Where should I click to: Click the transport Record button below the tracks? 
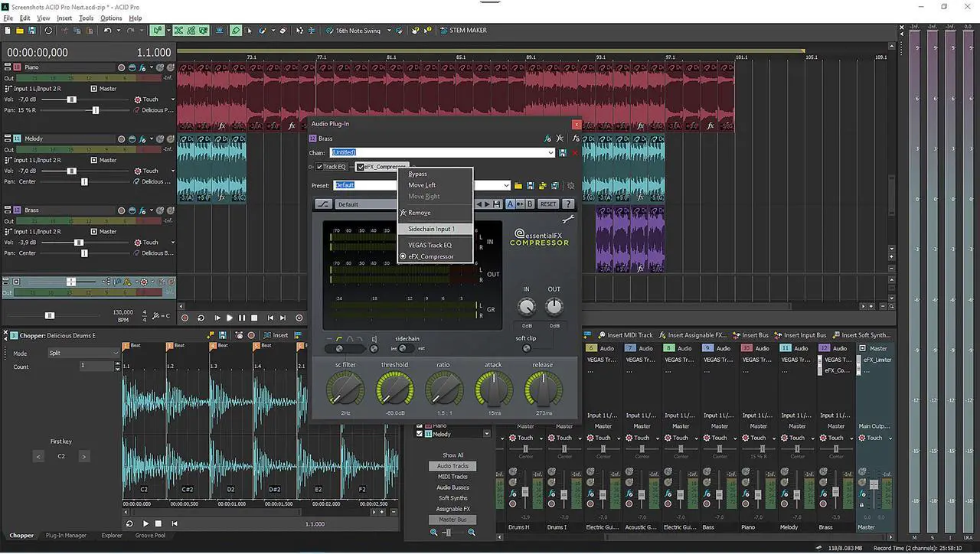point(185,318)
